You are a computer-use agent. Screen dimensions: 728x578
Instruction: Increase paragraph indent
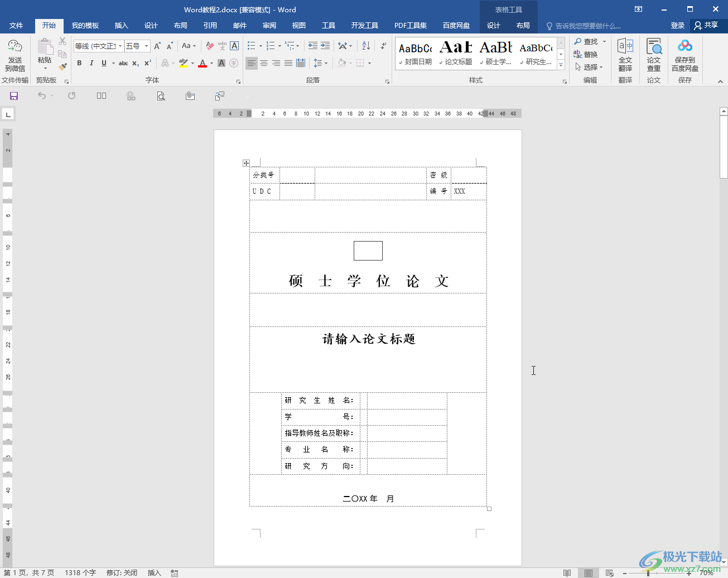(325, 46)
